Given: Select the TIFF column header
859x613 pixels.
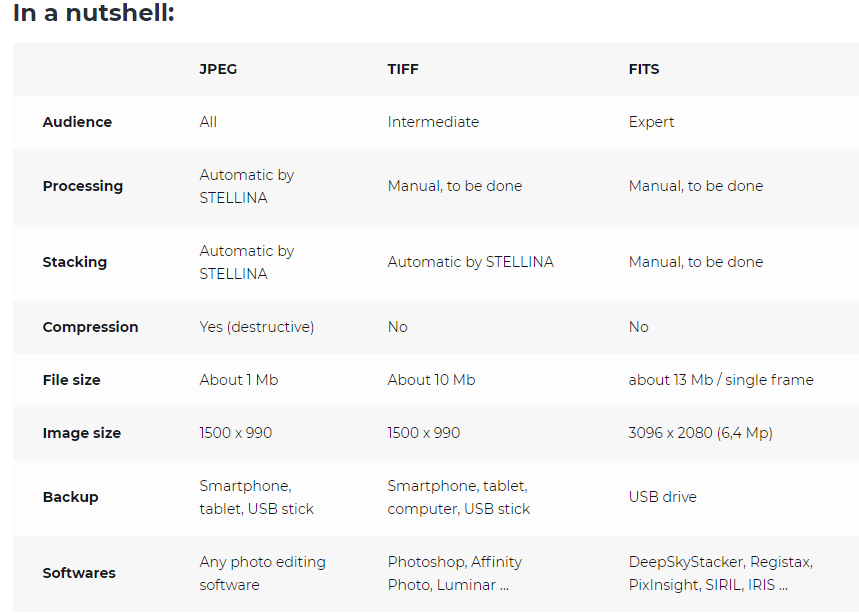Looking at the screenshot, I should click(403, 70).
